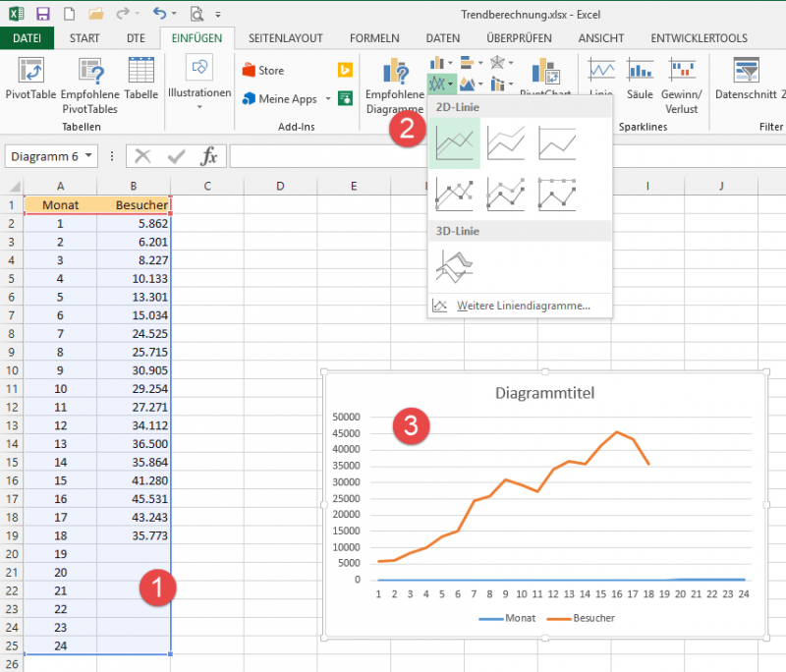Switch to the SEITENLAYOUT tab
Viewport: 786px width, 672px height.
tap(285, 37)
